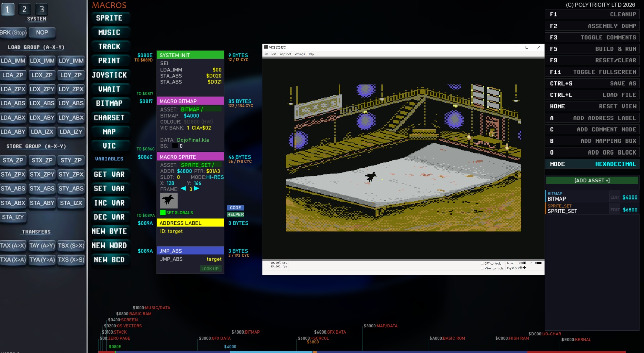Click CTRL+S SAVE AS

[593, 83]
